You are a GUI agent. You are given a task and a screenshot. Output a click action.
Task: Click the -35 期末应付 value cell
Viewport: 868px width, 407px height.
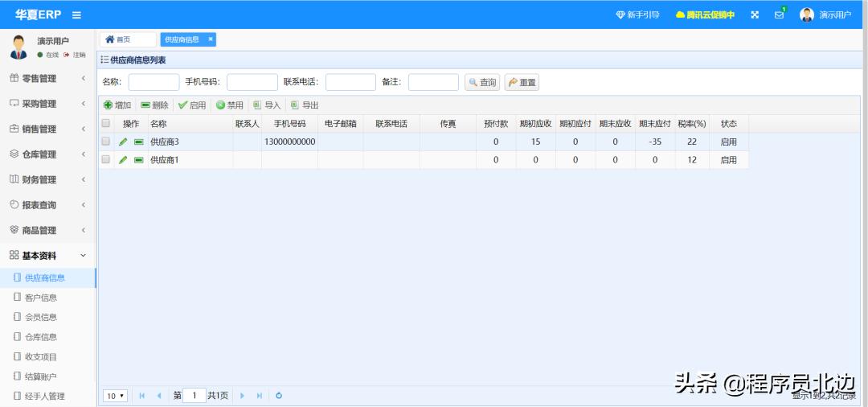click(656, 142)
